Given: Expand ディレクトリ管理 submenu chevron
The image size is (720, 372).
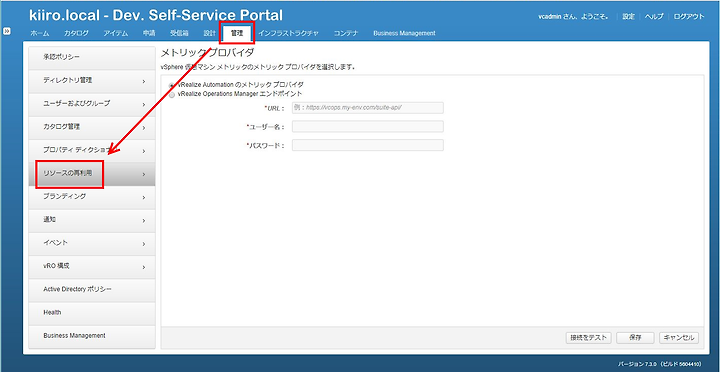Looking at the screenshot, I should (x=144, y=81).
